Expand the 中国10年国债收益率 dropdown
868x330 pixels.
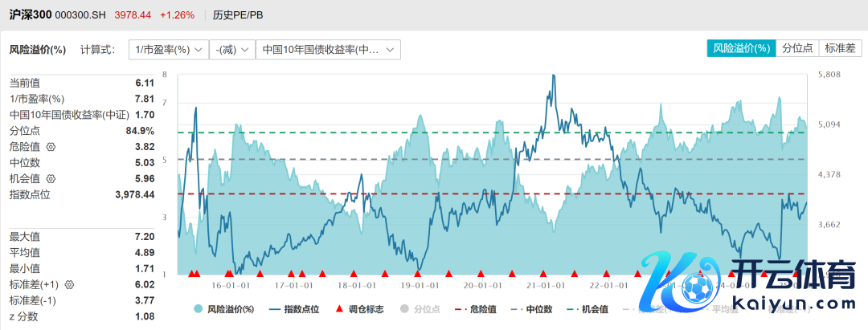328,50
